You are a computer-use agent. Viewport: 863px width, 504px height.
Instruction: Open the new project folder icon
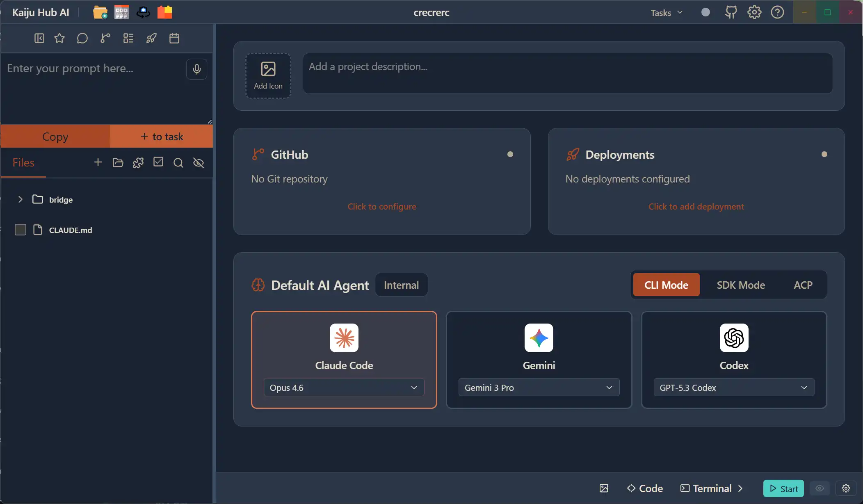[x=100, y=12]
